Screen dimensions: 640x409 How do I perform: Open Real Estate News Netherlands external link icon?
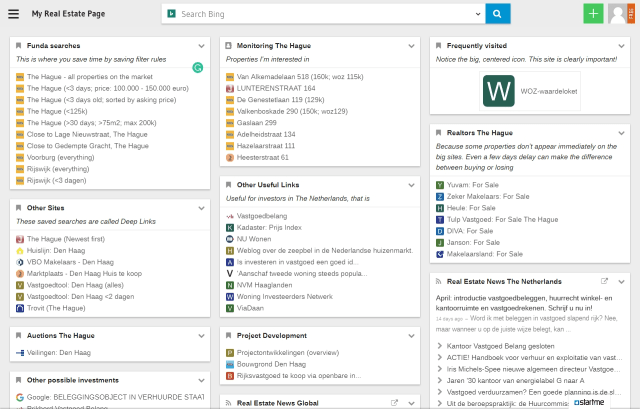tap(604, 281)
